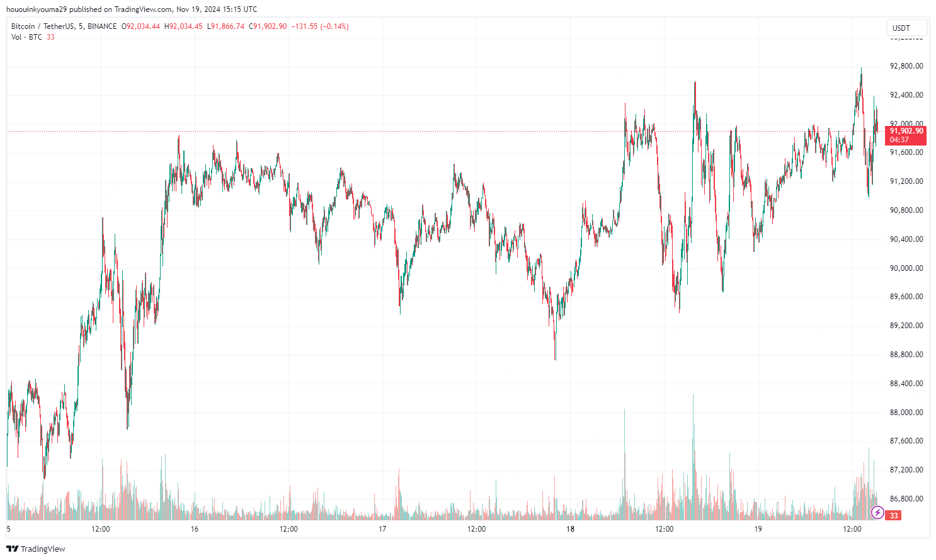Viewport: 936px width, 560px height.
Task: Click the 88,800.00 price axis label
Action: click(x=906, y=355)
